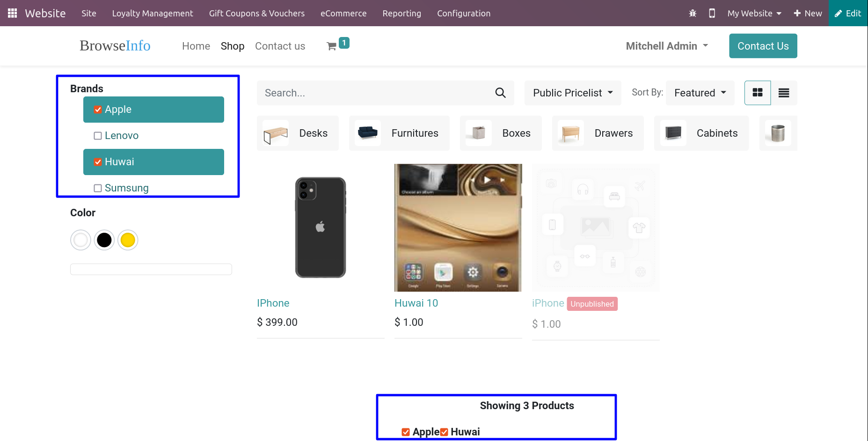Open the apps grid menu icon

point(13,13)
